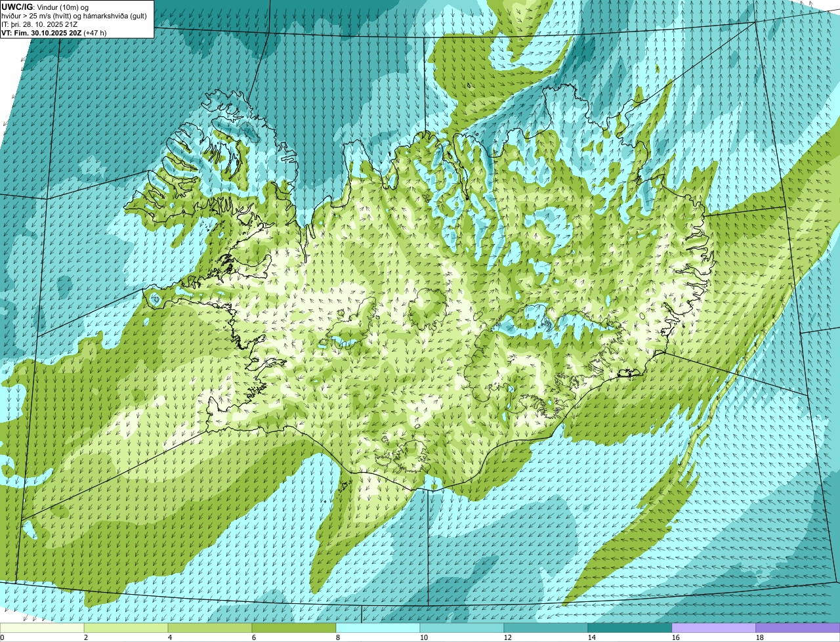This screenshot has height=642, width=840.
Task: Click the medium green 4–6 m/s legend swatch
Action: click(210, 628)
